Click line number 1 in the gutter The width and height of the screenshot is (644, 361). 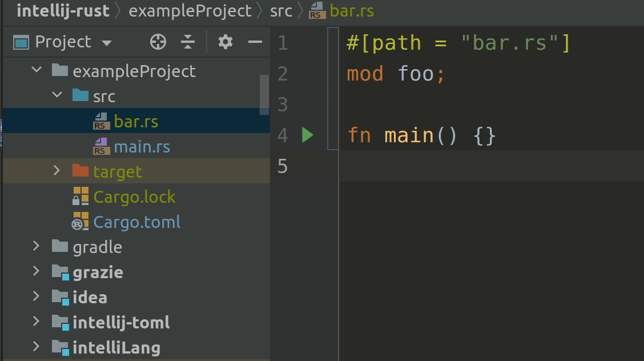283,43
